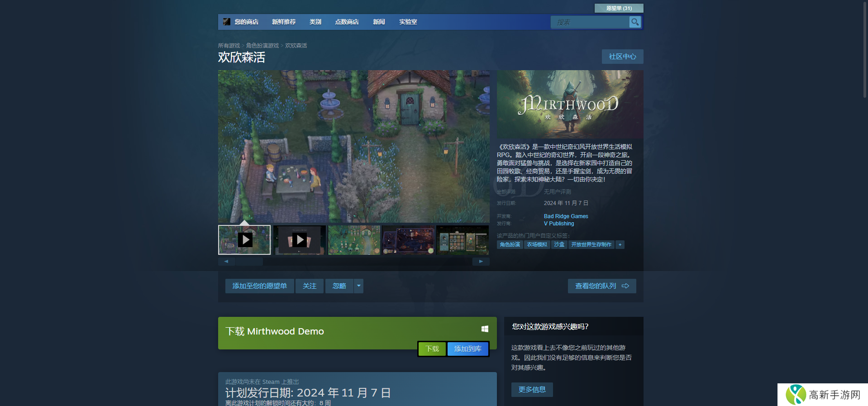Add game via 添加至您的愿望单 button
The image size is (868, 406).
pos(259,286)
